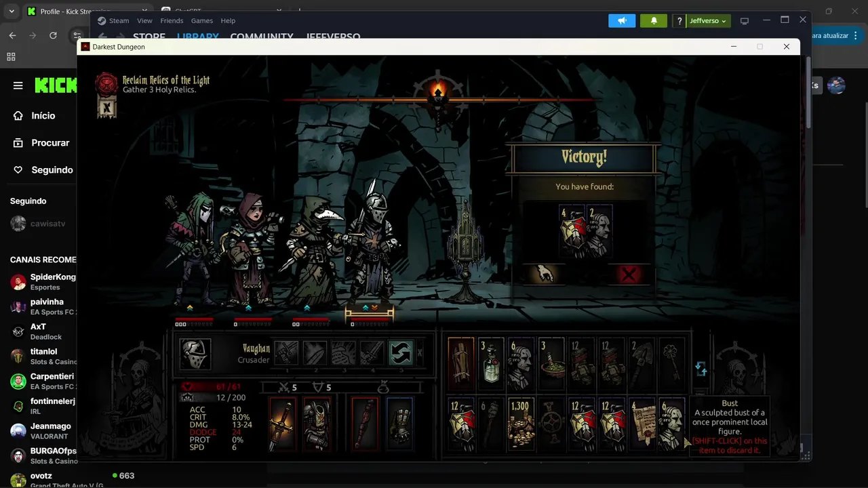
Task: Select Crusader skill slot 3
Action: pyautogui.click(x=343, y=352)
